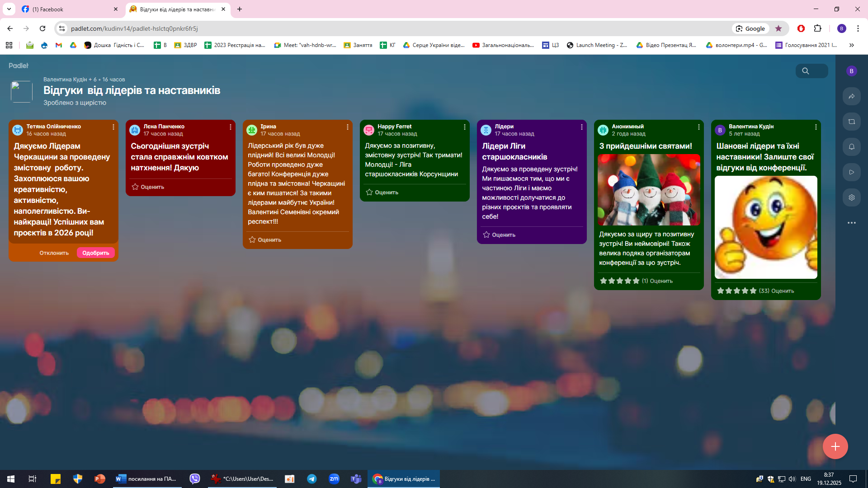Reject the post with Отклонить button

coord(54,253)
